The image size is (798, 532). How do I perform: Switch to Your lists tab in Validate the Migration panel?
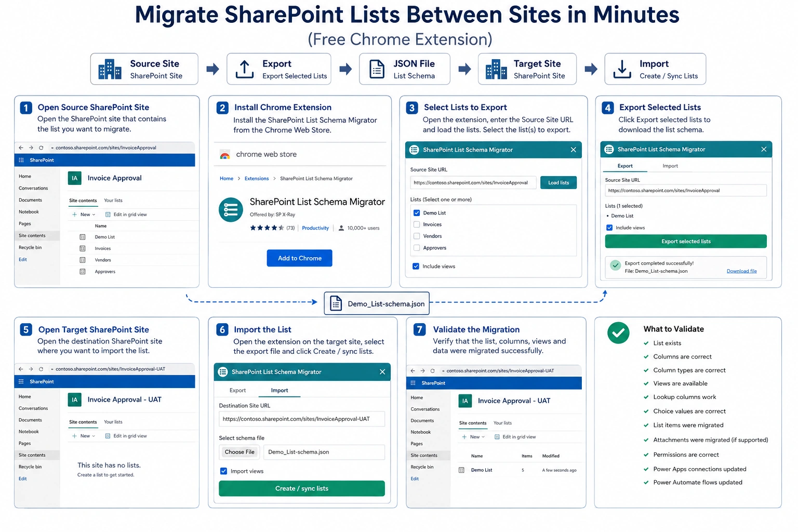(502, 423)
